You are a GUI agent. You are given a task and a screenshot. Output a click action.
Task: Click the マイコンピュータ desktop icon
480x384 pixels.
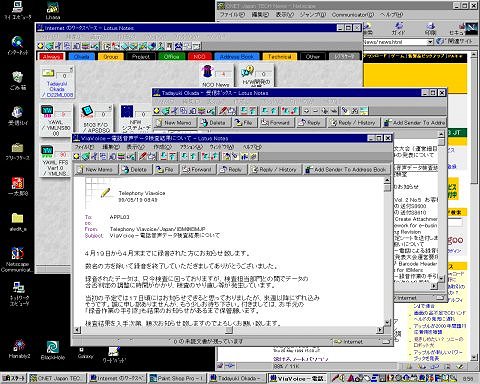(x=17, y=10)
